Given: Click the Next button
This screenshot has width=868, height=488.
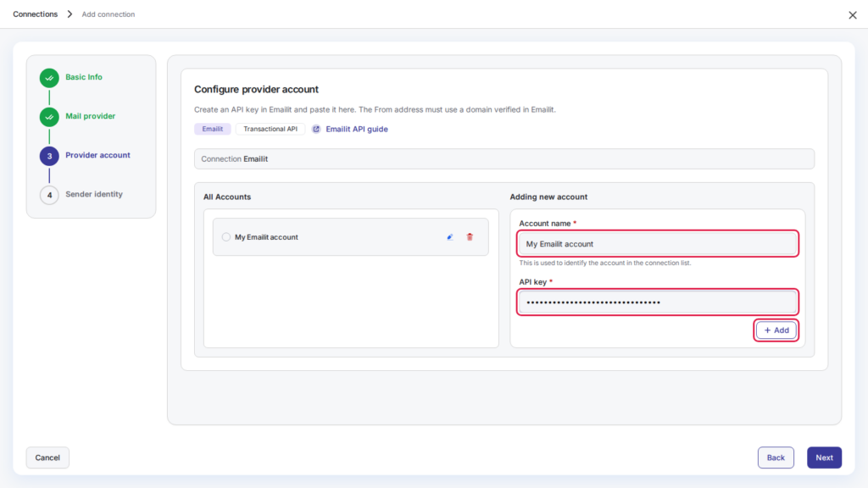Looking at the screenshot, I should pyautogui.click(x=824, y=457).
